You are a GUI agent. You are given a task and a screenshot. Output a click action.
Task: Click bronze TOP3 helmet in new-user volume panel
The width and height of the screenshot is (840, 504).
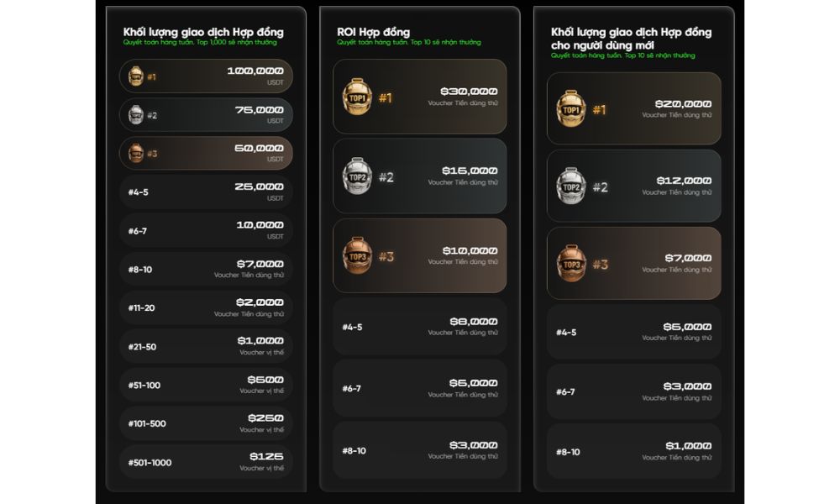(571, 263)
